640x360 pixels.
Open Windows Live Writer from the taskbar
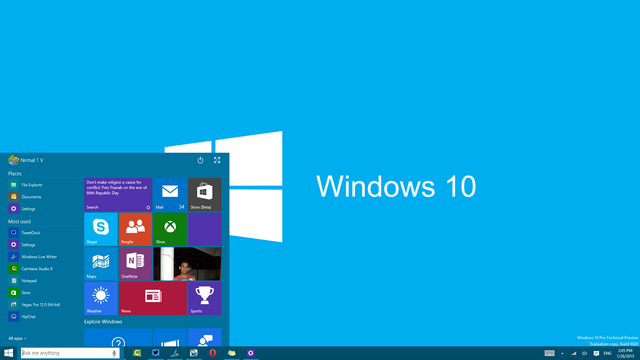pyautogui.click(x=175, y=353)
